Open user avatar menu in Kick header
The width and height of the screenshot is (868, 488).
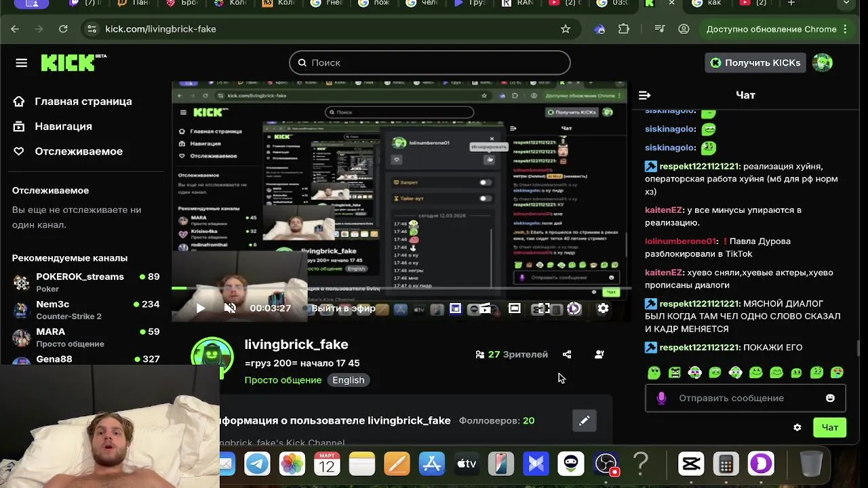click(823, 63)
